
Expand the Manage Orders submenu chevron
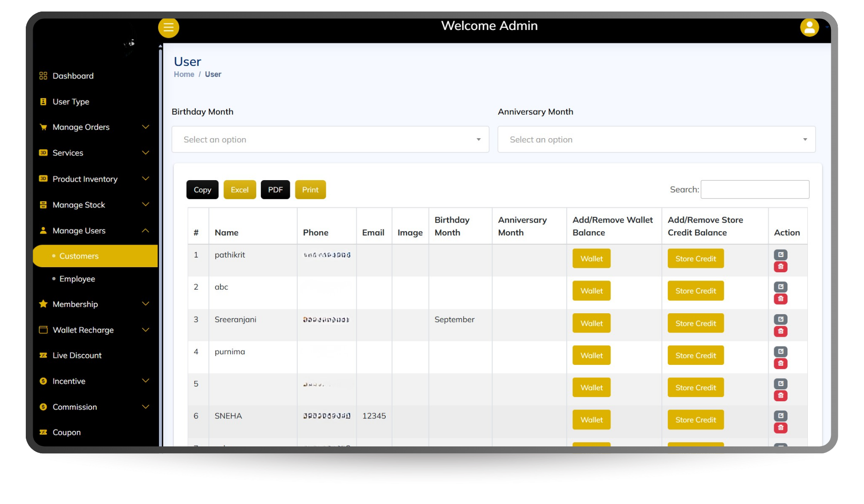pos(146,127)
